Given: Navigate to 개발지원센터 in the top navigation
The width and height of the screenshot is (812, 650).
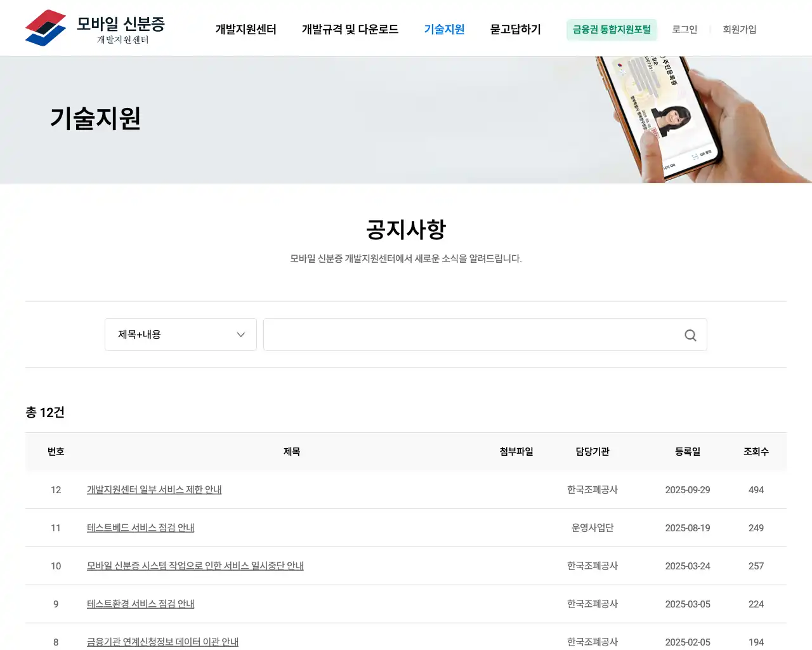Looking at the screenshot, I should click(246, 29).
